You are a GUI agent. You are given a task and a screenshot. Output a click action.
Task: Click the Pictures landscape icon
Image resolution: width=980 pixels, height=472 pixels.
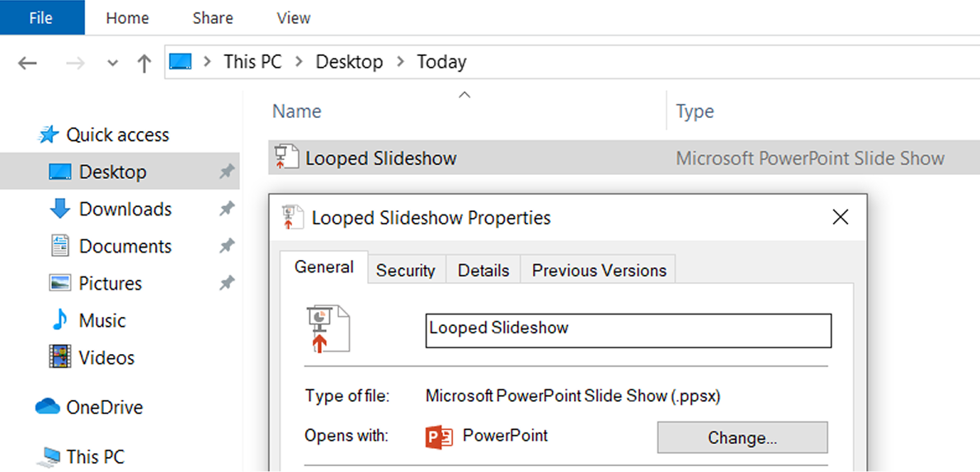[60, 283]
